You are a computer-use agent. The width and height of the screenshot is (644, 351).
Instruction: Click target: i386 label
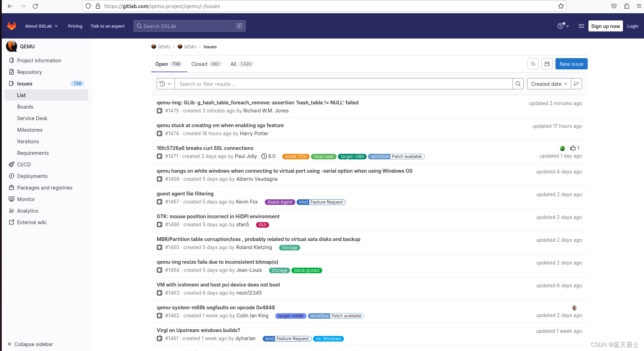pyautogui.click(x=352, y=157)
